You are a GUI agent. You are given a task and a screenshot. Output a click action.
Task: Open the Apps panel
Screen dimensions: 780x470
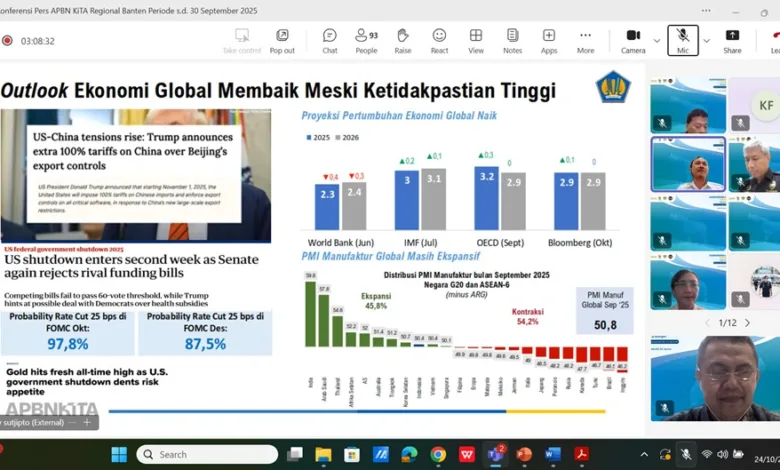click(549, 40)
